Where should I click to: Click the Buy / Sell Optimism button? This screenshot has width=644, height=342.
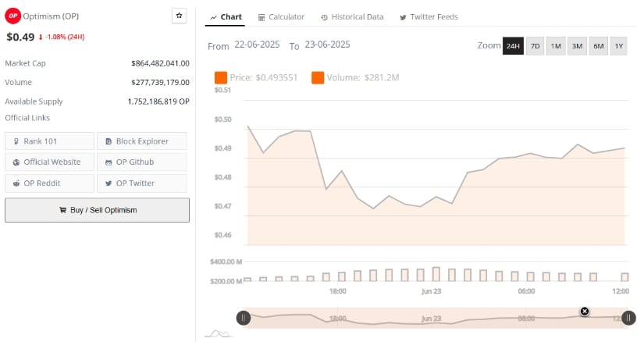pyautogui.click(x=98, y=210)
